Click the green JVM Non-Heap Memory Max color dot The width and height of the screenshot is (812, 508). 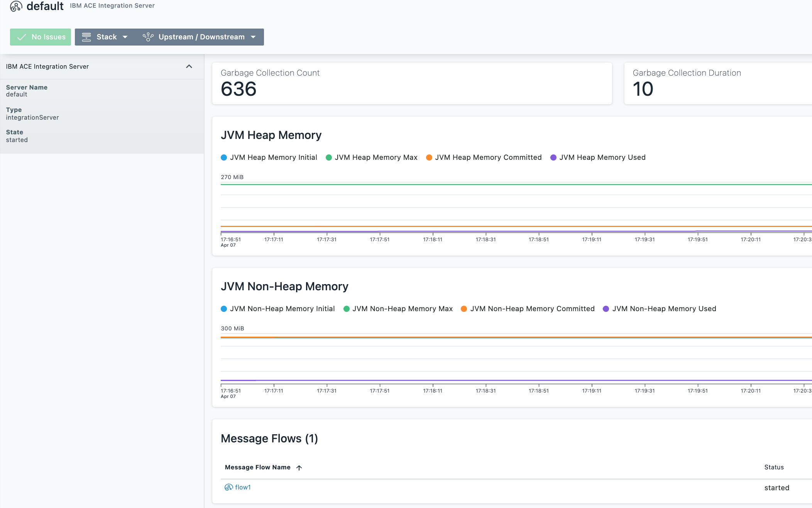[x=347, y=309]
